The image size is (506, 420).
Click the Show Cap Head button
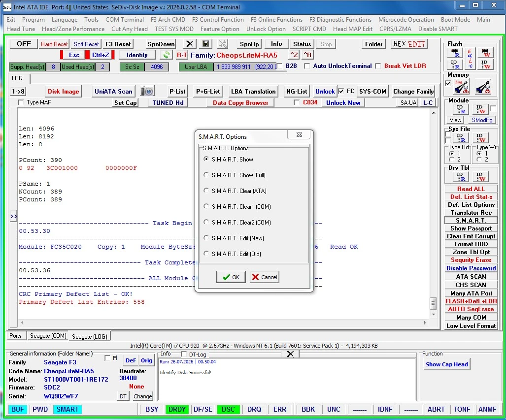[446, 364]
